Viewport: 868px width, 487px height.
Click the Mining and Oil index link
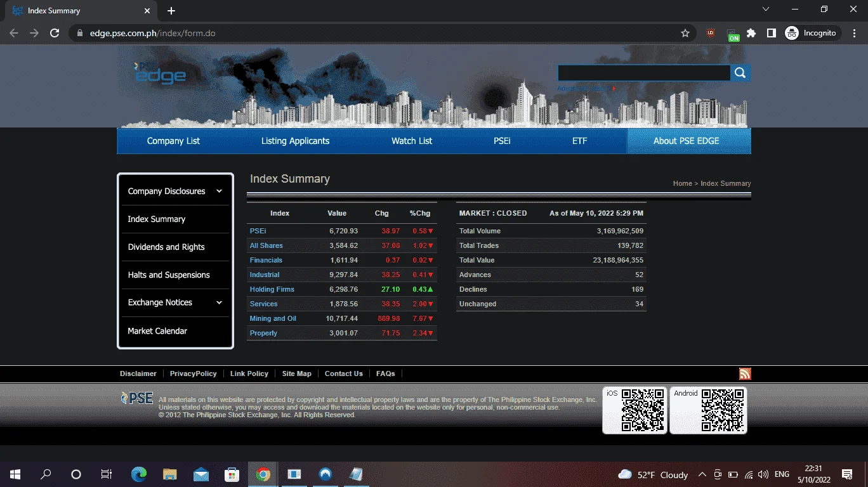tap(273, 318)
